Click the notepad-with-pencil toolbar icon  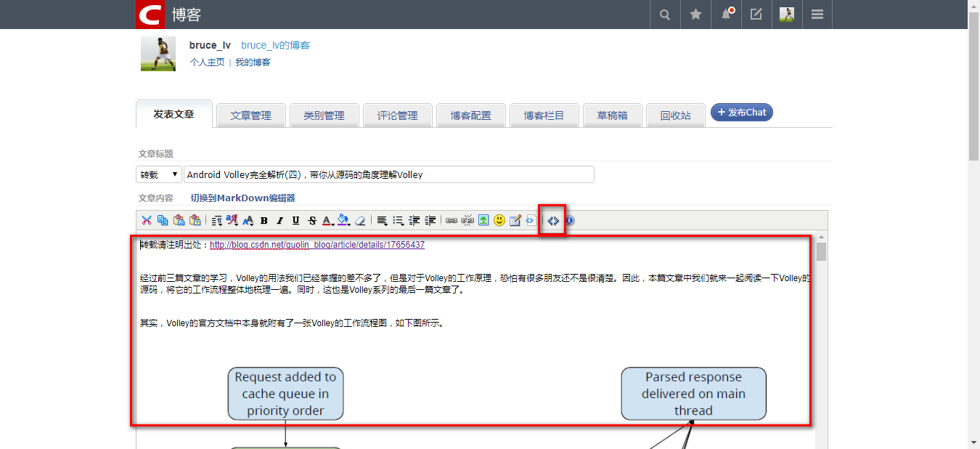point(515,220)
